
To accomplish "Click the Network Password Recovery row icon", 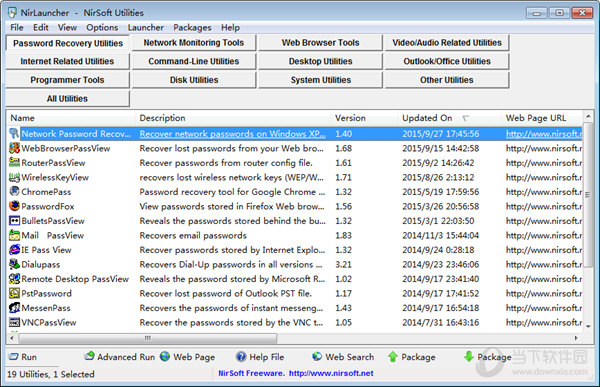I will coord(14,134).
